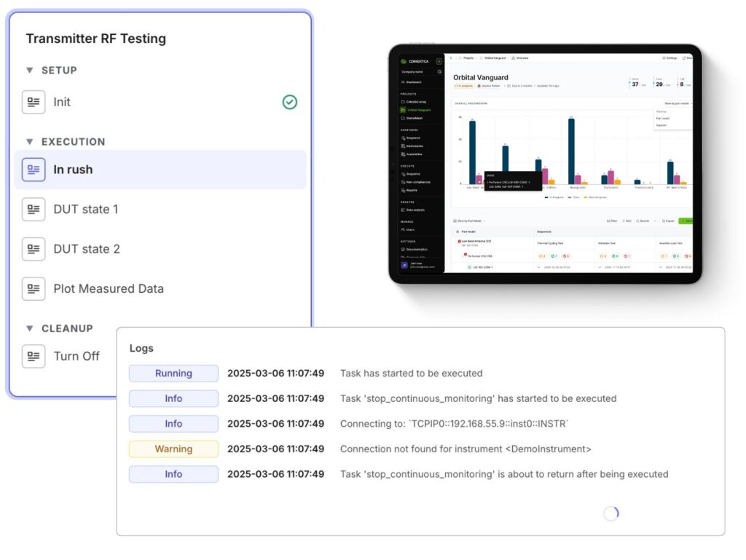
Task: Click the Filter button above the table
Action: 612,221
